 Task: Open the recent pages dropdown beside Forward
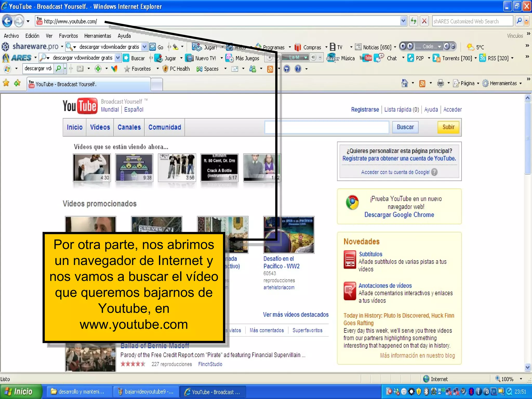point(28,21)
